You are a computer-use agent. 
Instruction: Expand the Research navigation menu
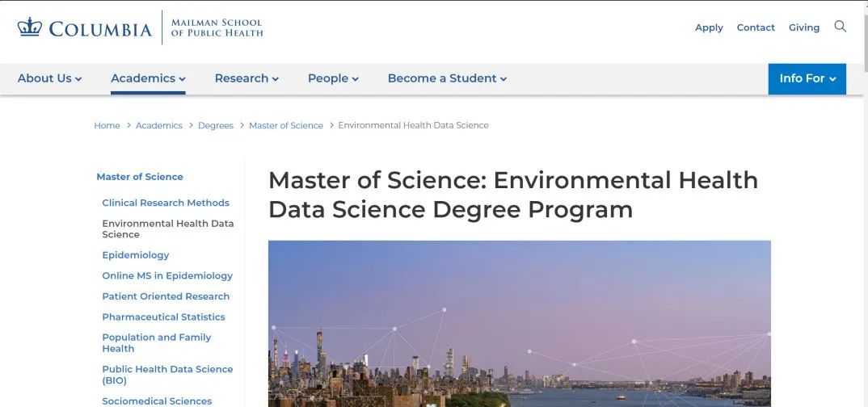tap(246, 78)
